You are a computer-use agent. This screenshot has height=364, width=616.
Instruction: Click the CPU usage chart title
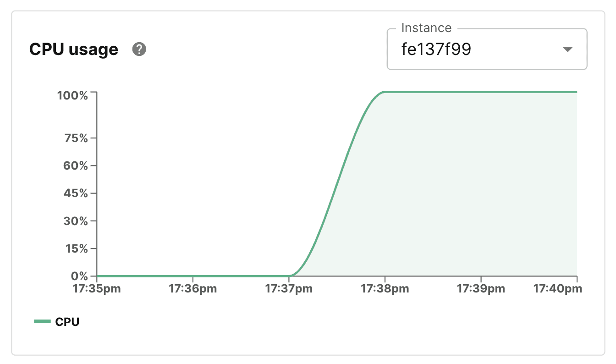73,49
